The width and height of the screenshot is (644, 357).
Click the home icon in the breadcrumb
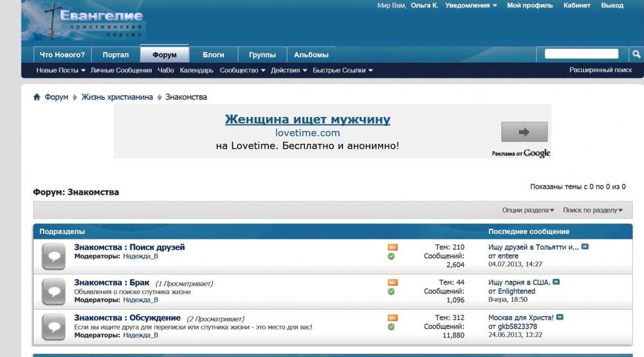37,97
